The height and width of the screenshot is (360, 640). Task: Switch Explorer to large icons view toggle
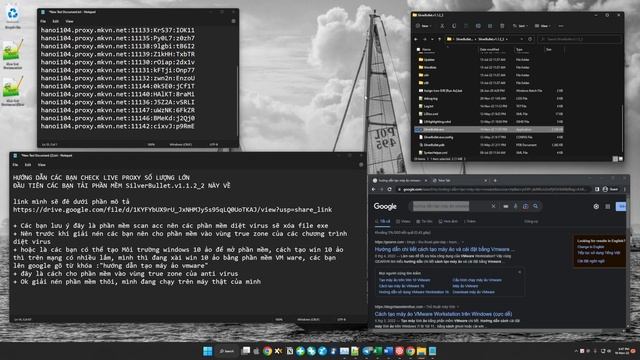click(620, 159)
